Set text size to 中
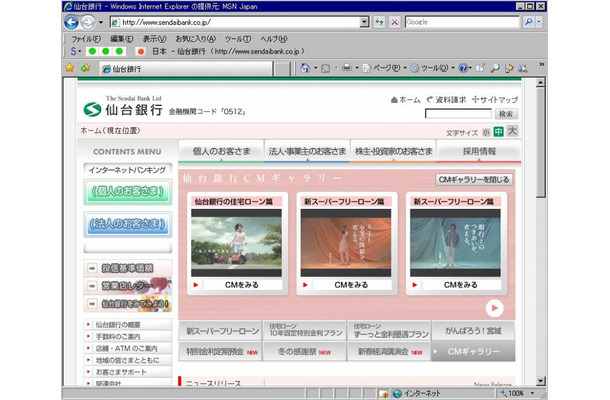Viewport: 610px width, 400px height. (x=498, y=132)
